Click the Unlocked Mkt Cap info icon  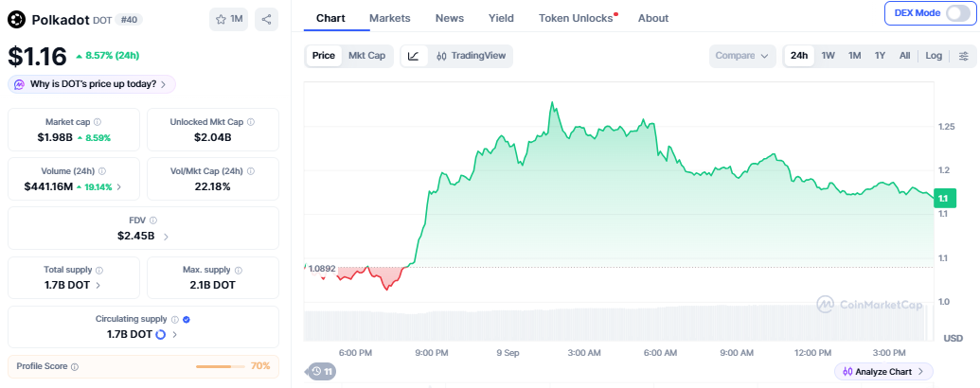[x=250, y=122]
